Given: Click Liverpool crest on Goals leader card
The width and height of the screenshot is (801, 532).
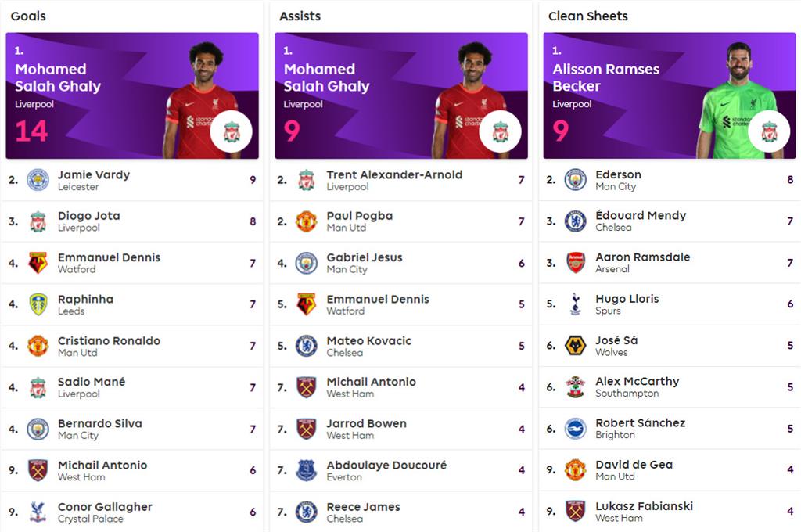Looking at the screenshot, I should tap(232, 132).
